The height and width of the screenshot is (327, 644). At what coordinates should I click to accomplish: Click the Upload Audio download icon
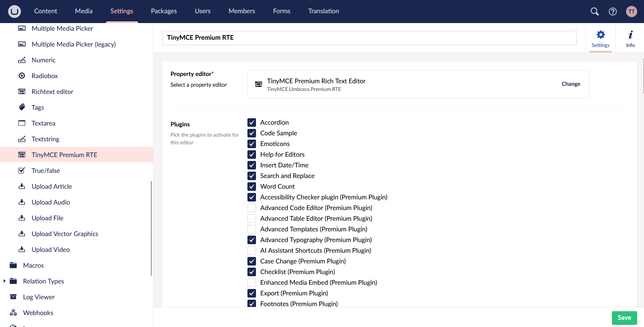pos(22,202)
